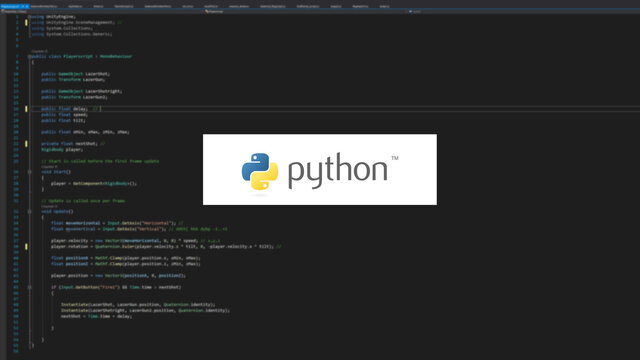This screenshot has width=640, height=360.
Task: Collapse the if Input.GetButton block
Action: (x=29, y=287)
